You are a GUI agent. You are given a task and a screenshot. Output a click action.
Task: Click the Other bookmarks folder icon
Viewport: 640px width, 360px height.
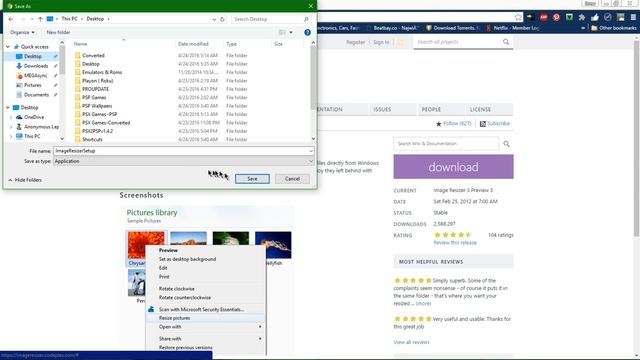(x=594, y=28)
